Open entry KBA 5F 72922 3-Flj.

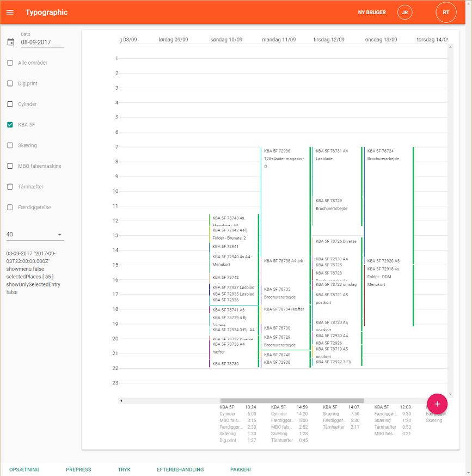(x=336, y=362)
